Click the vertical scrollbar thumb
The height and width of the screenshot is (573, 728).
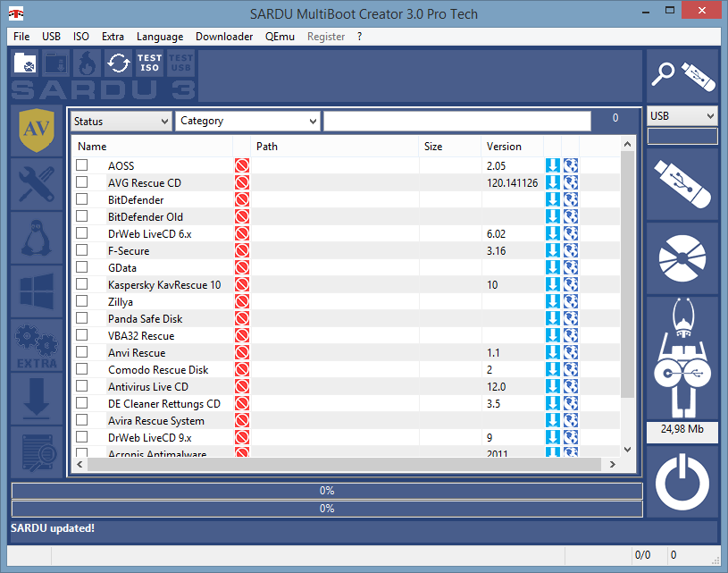[627, 274]
